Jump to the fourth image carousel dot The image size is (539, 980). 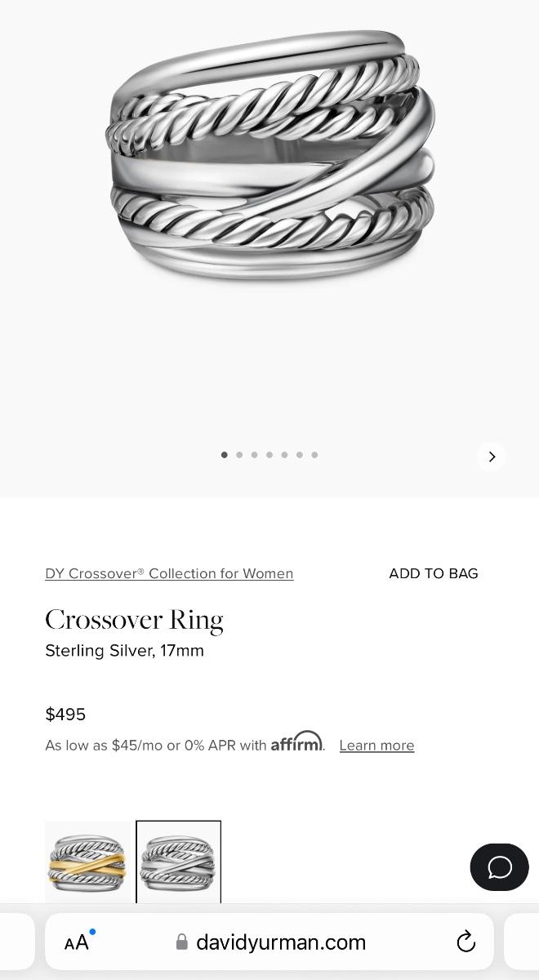point(269,455)
